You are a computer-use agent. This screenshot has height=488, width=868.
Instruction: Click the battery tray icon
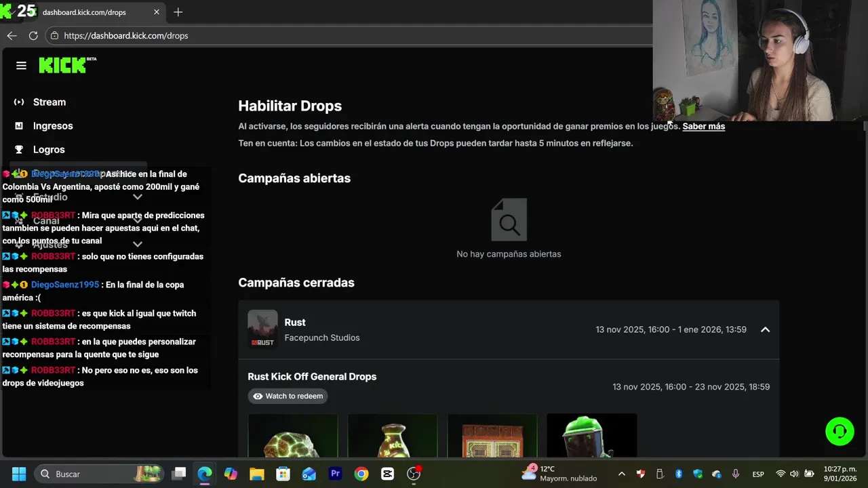[808, 474]
